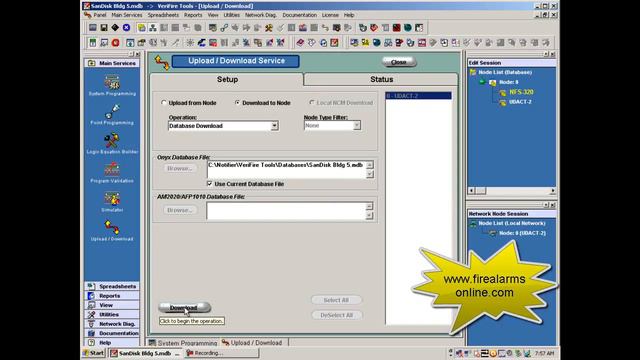The width and height of the screenshot is (640, 360).
Task: Select the Download to Node radio button
Action: coord(237,103)
